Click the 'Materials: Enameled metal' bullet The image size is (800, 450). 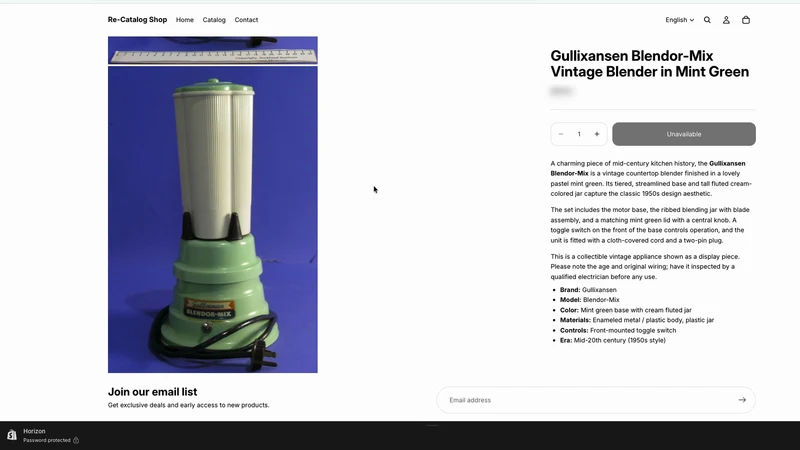637,320
